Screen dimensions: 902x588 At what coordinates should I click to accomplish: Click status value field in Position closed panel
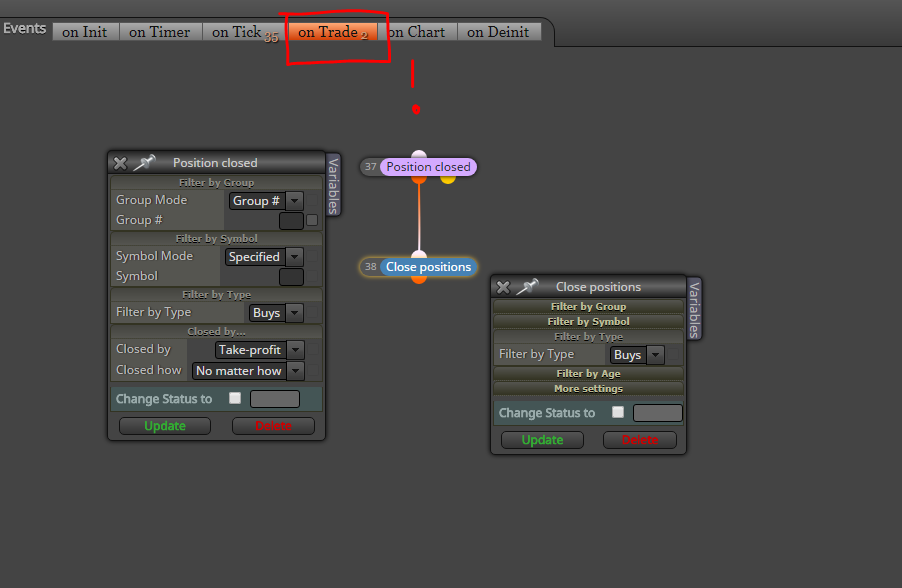point(275,399)
